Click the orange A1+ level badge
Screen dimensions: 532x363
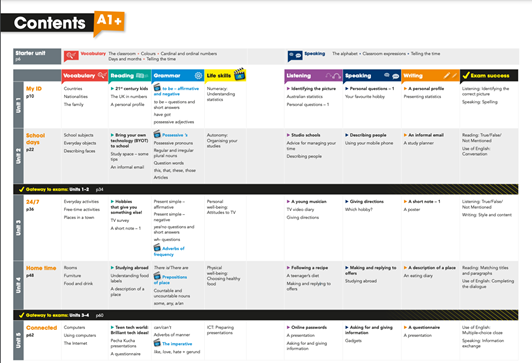[x=109, y=22]
